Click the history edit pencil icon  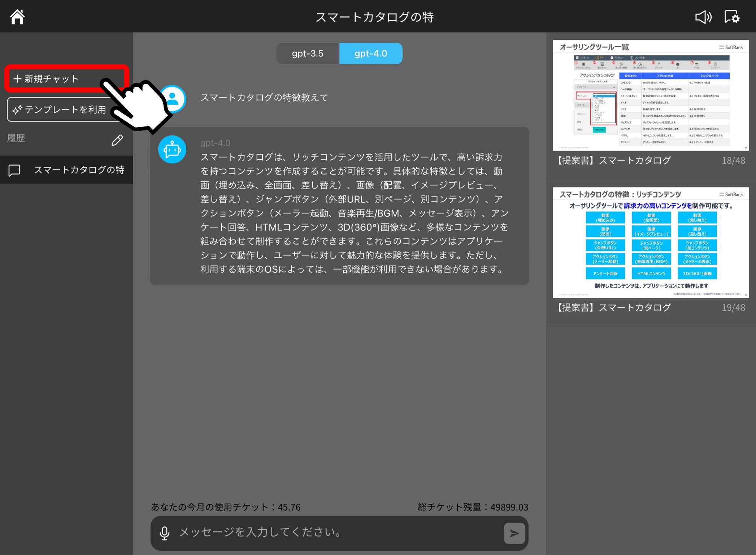tap(117, 140)
